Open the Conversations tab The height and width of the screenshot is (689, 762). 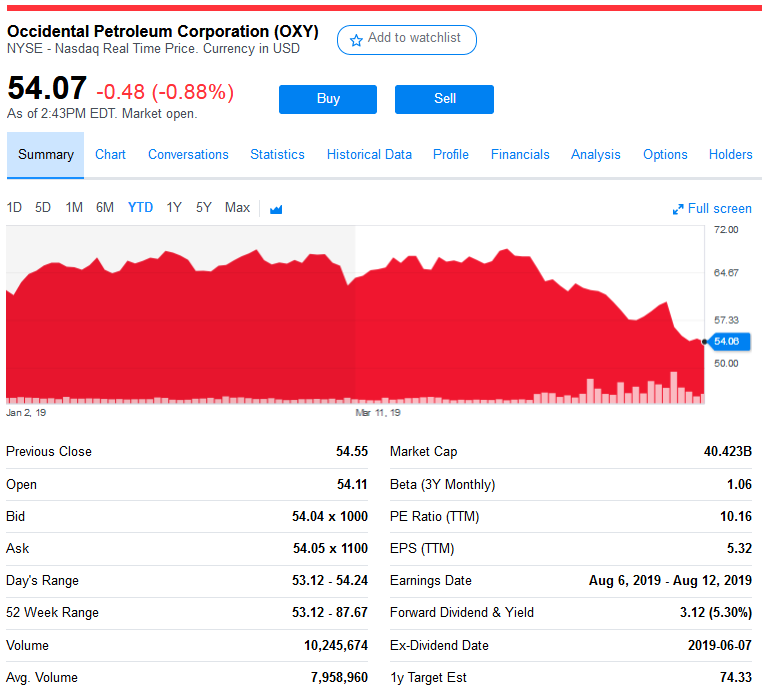(188, 155)
